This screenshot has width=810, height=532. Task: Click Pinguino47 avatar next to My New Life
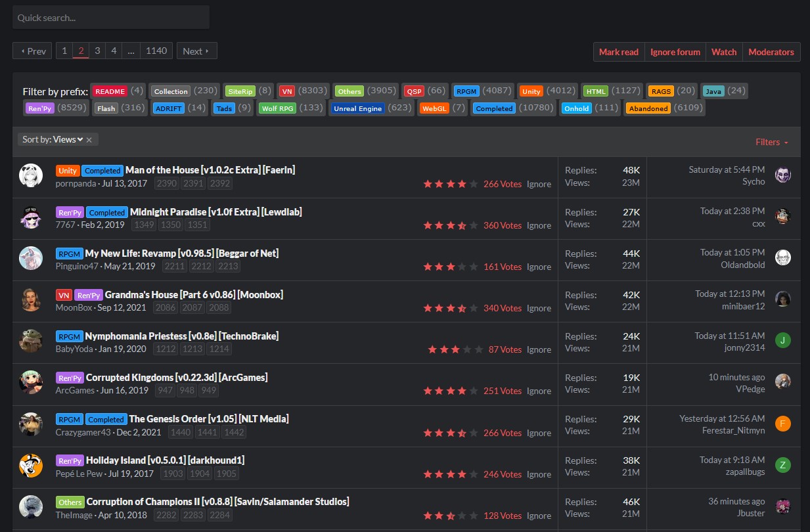(x=31, y=258)
